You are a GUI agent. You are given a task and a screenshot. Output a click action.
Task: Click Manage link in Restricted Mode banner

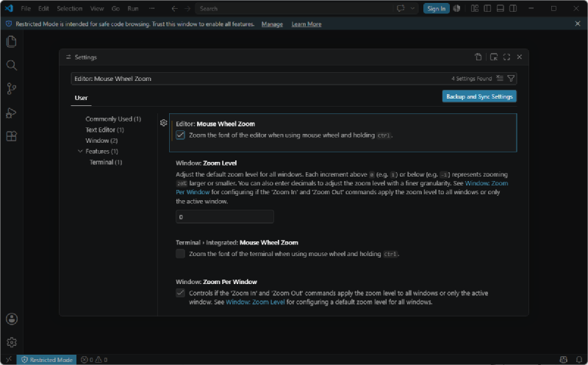tap(272, 24)
